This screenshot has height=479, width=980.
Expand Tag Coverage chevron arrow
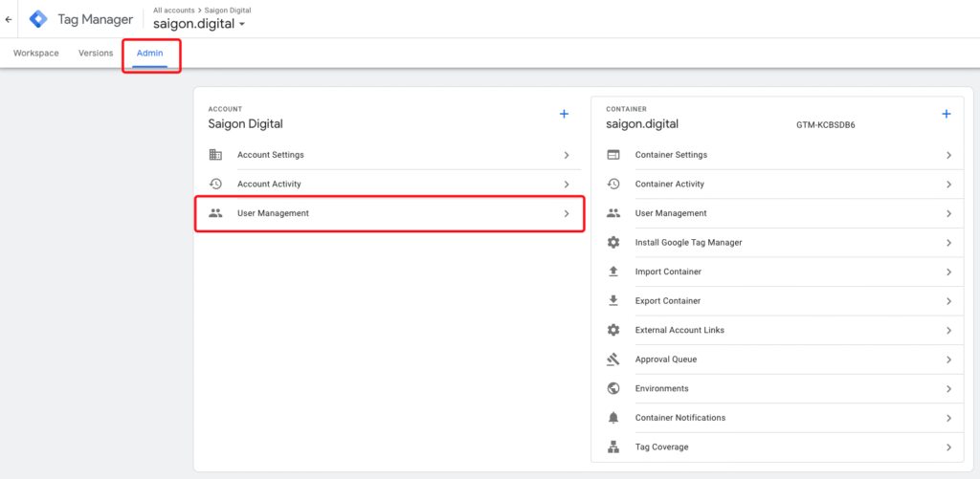click(948, 447)
